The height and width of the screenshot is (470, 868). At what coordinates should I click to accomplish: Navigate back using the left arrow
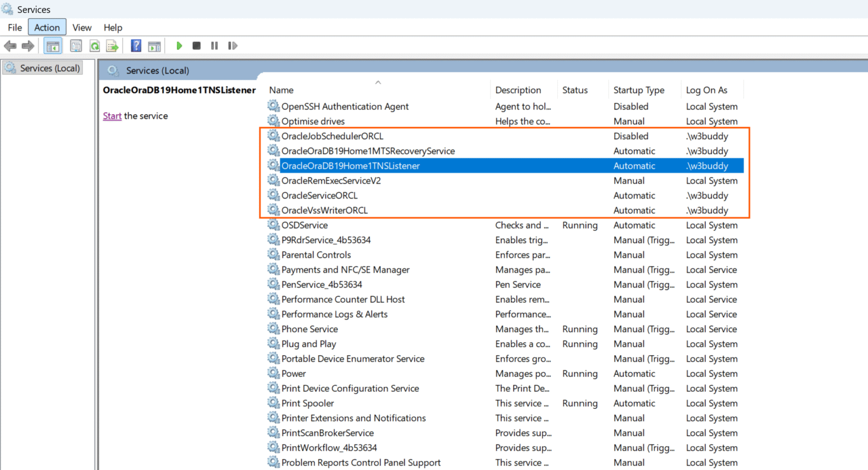click(10, 46)
